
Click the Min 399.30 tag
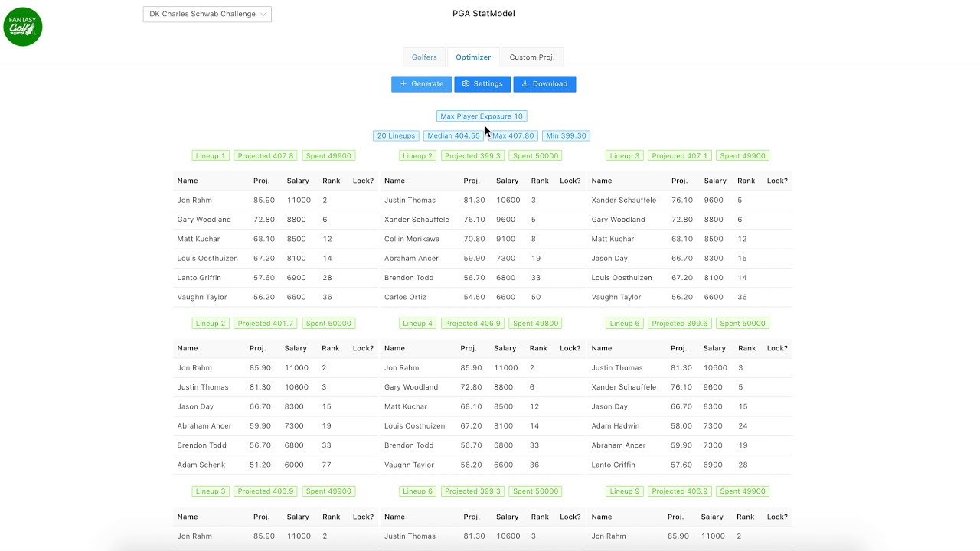click(x=566, y=135)
